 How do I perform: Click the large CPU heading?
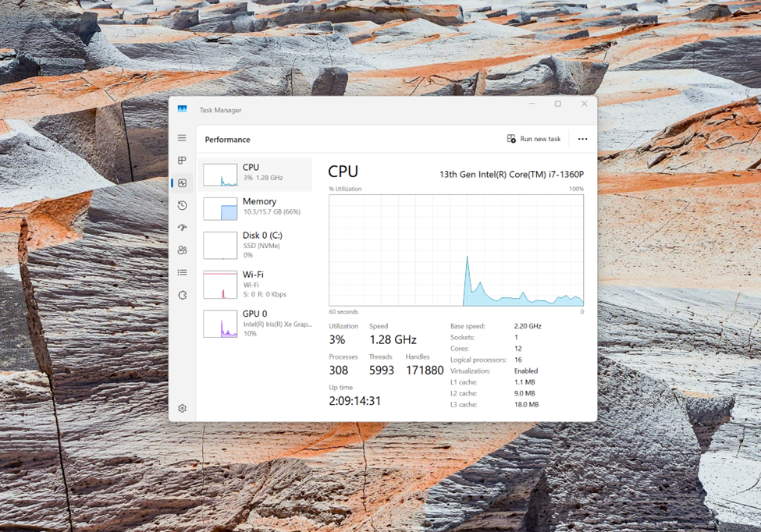343,171
